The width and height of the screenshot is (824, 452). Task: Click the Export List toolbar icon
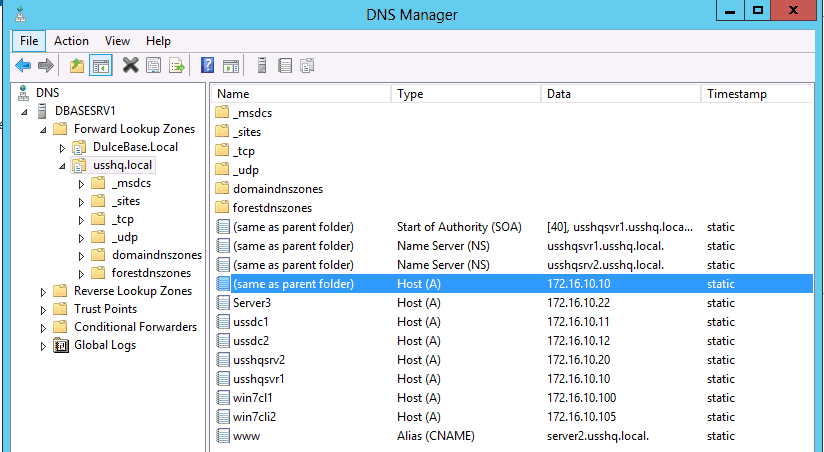(x=177, y=66)
